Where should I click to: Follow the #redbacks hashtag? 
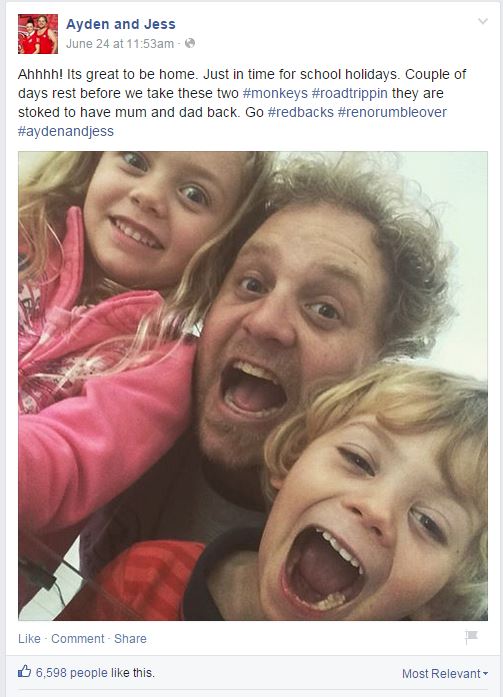300,112
